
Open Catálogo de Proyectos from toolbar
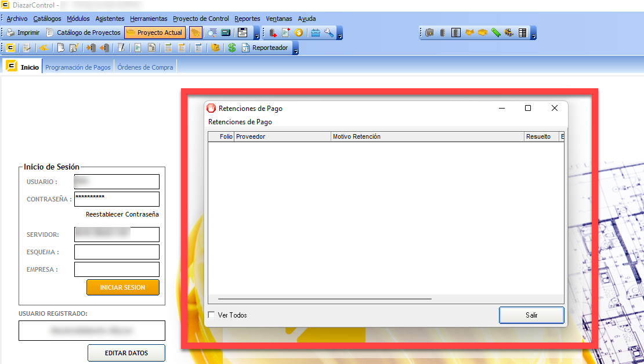84,33
